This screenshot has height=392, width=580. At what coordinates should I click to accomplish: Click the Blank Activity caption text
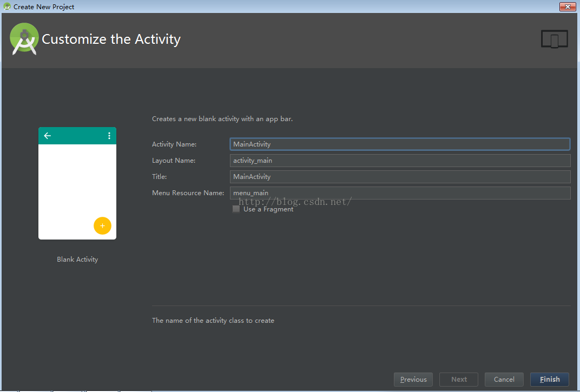77,259
